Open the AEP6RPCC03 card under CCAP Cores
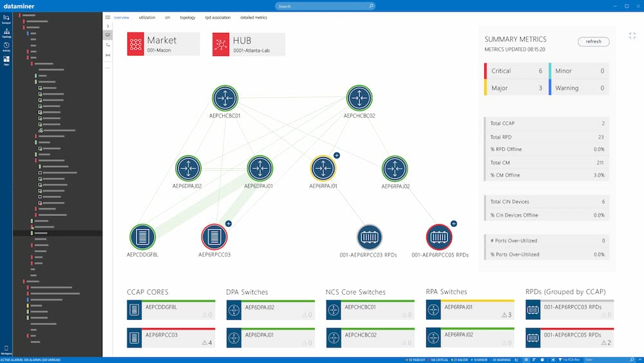The image size is (644, 363). click(171, 337)
